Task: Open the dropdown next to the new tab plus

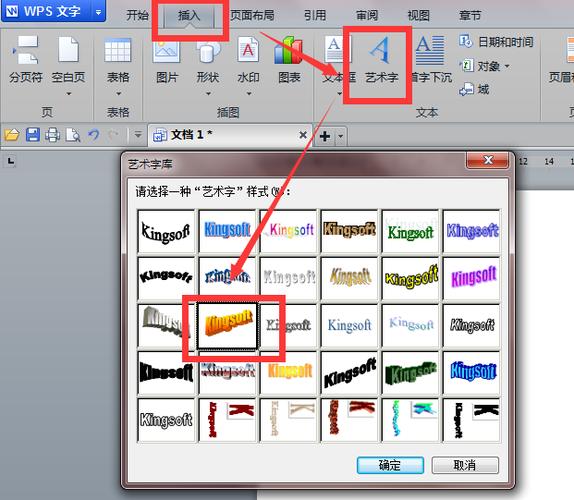Action: point(340,137)
